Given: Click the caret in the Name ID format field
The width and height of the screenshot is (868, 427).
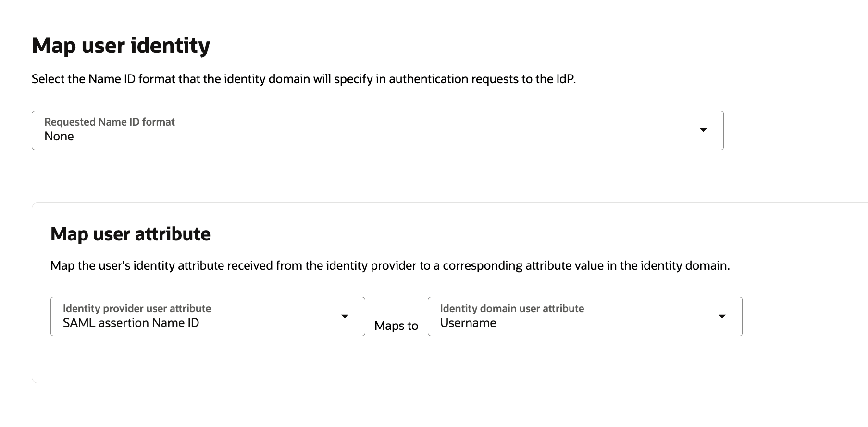Looking at the screenshot, I should click(x=703, y=130).
